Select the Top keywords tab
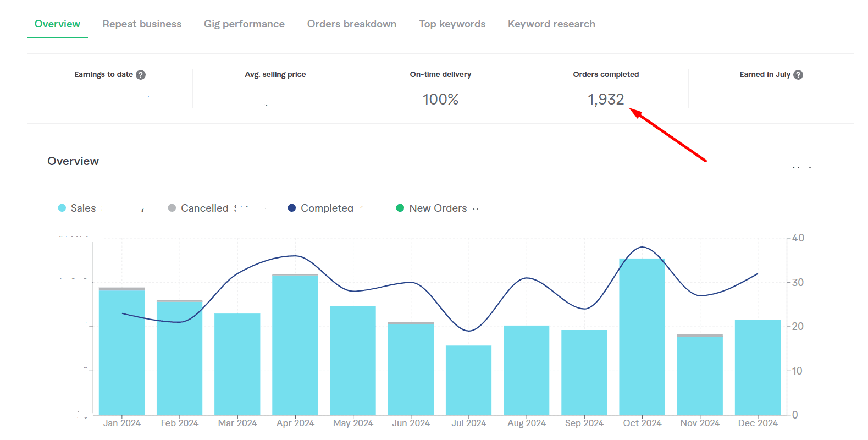This screenshot has width=868, height=440. [452, 24]
